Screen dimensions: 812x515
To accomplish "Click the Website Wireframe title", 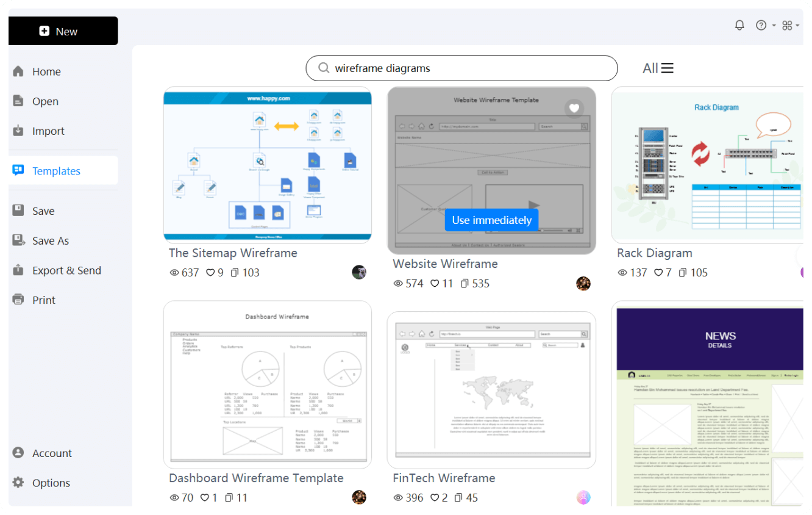I will coord(445,264).
